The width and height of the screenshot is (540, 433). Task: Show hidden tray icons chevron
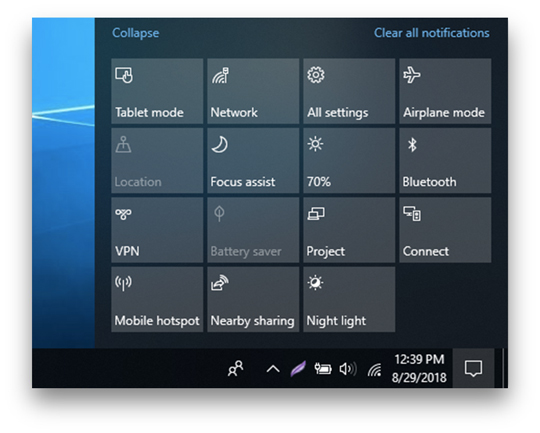coord(273,369)
